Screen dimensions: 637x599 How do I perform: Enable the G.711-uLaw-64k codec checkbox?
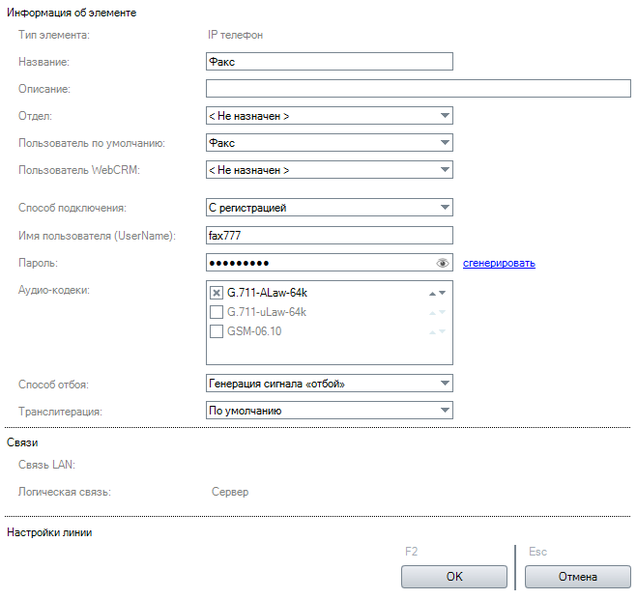[216, 312]
